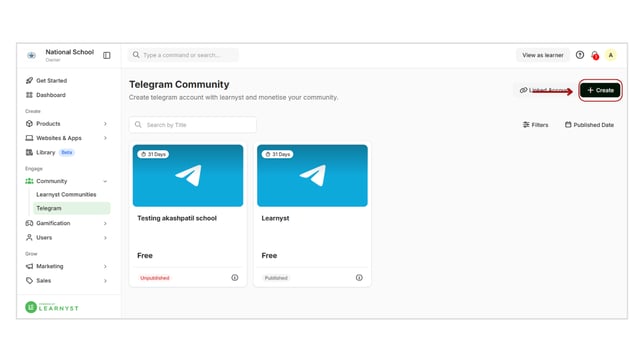Screen dimensions: 644x362
Task: Expand the Sales chevron
Action: click(x=106, y=281)
